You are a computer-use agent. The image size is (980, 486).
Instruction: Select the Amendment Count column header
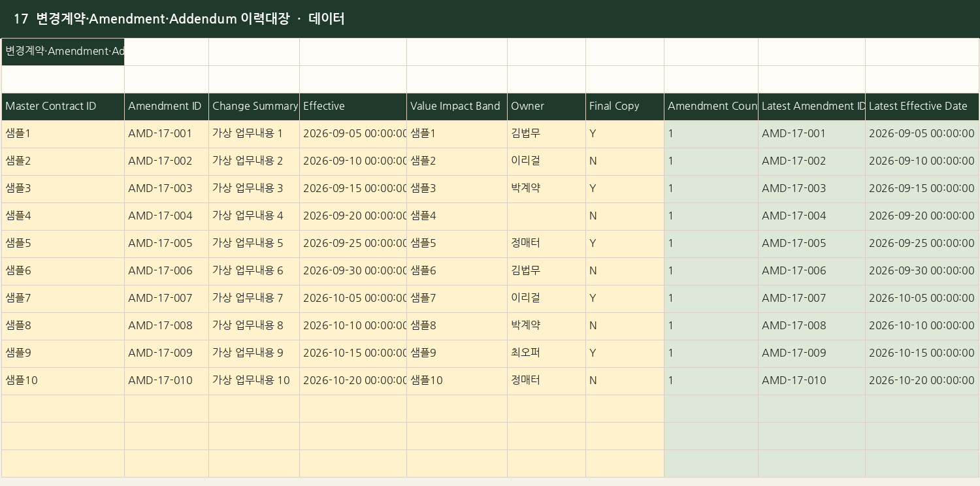tap(711, 106)
